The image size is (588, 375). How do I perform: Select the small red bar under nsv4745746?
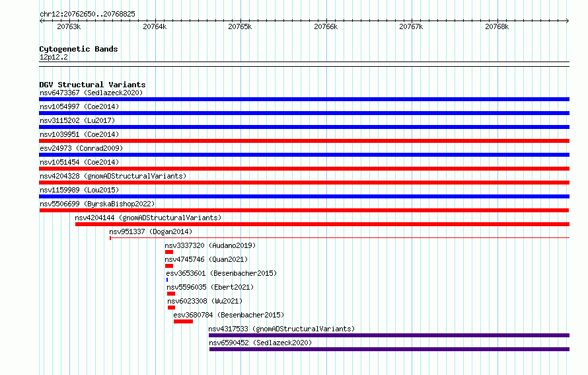[169, 266]
